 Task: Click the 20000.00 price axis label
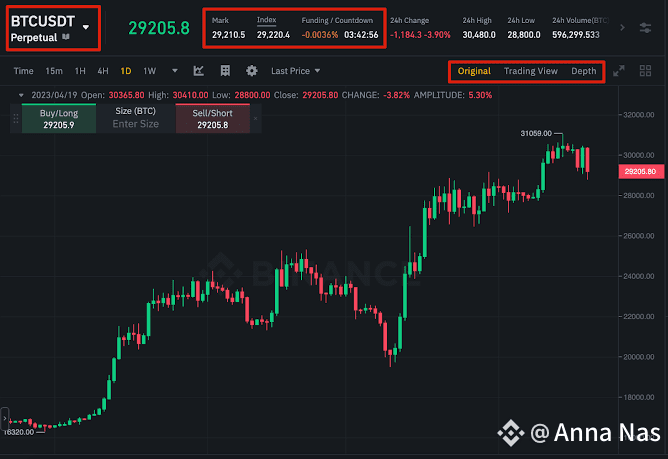639,357
